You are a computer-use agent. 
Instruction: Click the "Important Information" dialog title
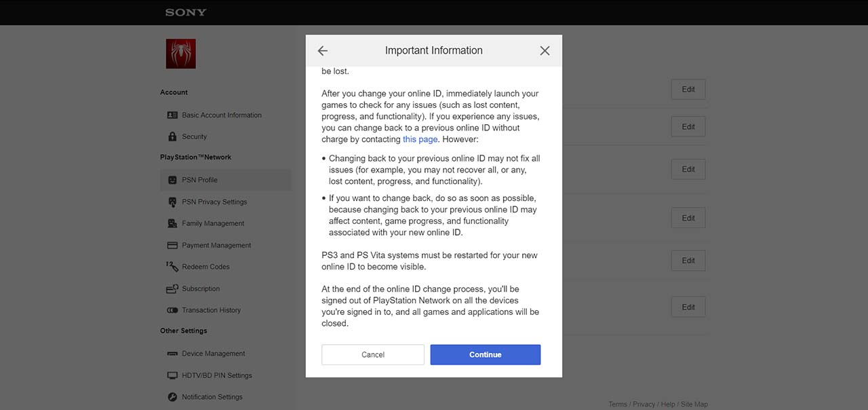coord(434,50)
